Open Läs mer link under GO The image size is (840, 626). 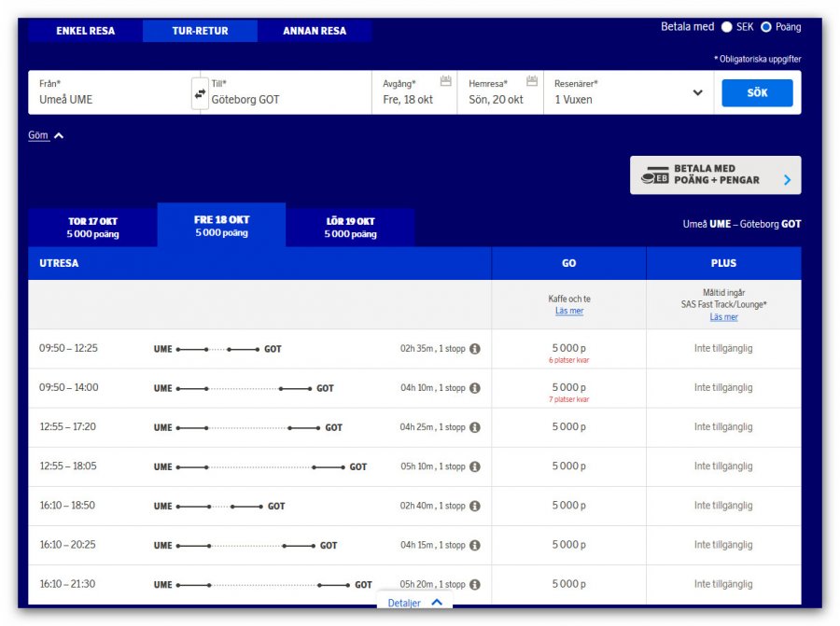tap(568, 311)
